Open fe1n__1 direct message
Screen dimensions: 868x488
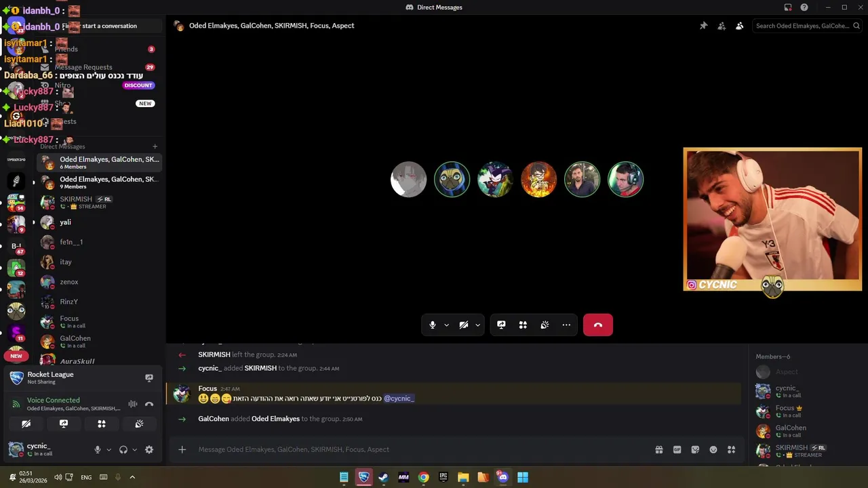pos(98,242)
